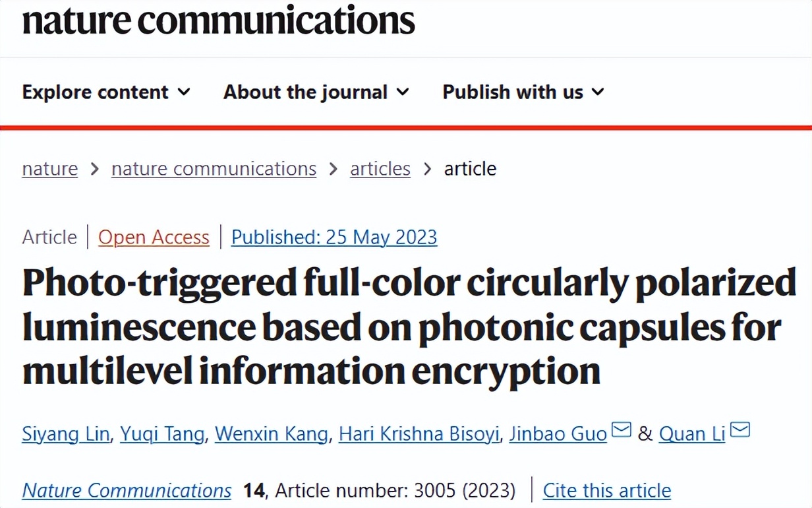Open the About the journal menu
Screen dimensions: 812x508
[x=305, y=92]
